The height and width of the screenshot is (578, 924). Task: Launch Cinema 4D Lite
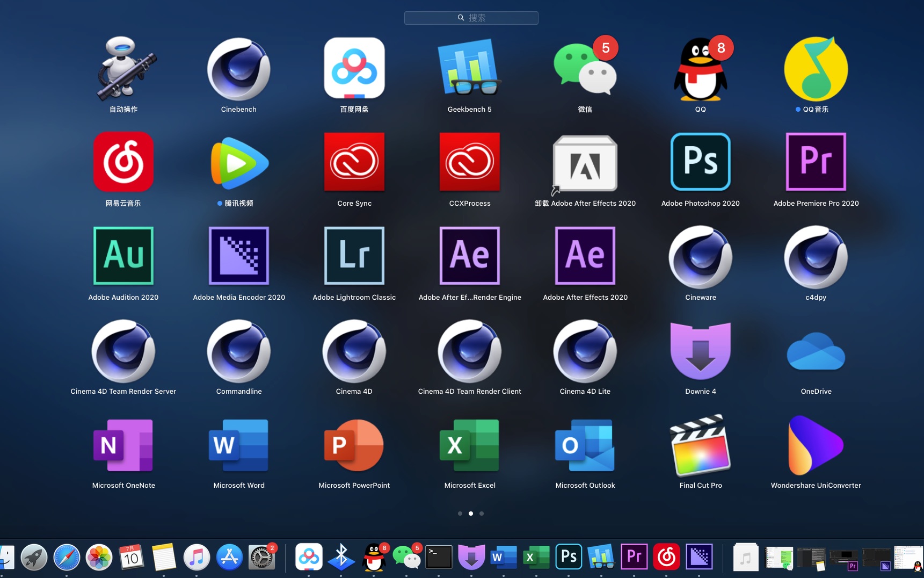[585, 351]
